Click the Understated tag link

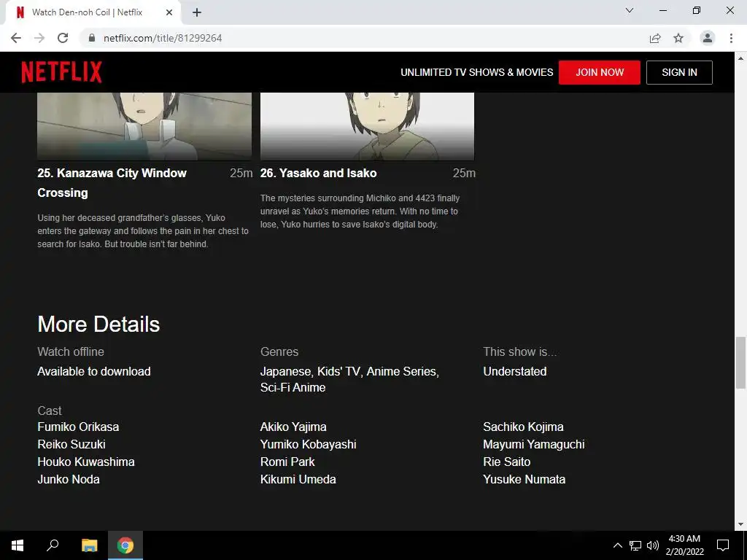tap(515, 371)
